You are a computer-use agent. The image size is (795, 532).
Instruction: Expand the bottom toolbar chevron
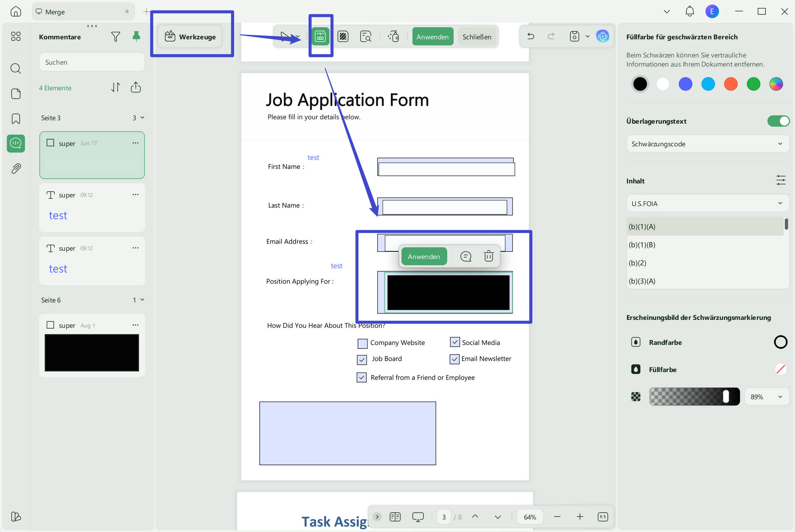[377, 516]
